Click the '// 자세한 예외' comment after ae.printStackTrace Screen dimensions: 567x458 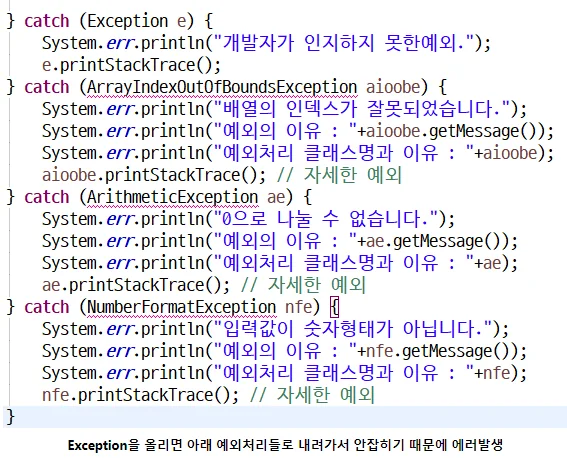pos(303,285)
